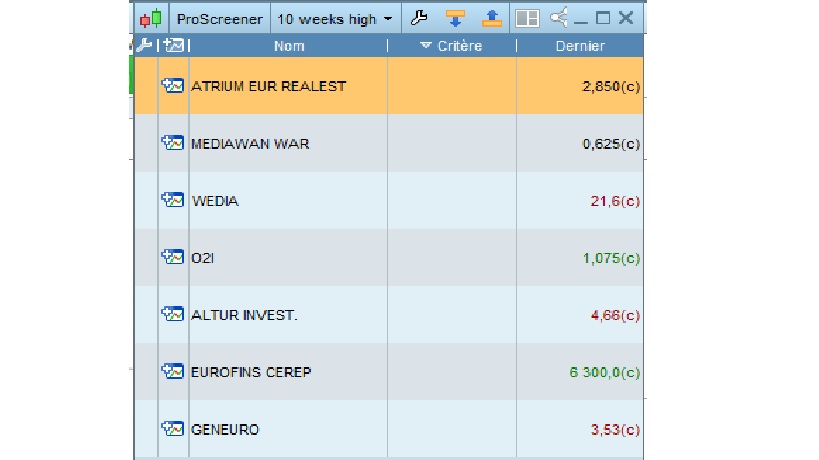Select the ALTUR INVEST. name

(244, 315)
